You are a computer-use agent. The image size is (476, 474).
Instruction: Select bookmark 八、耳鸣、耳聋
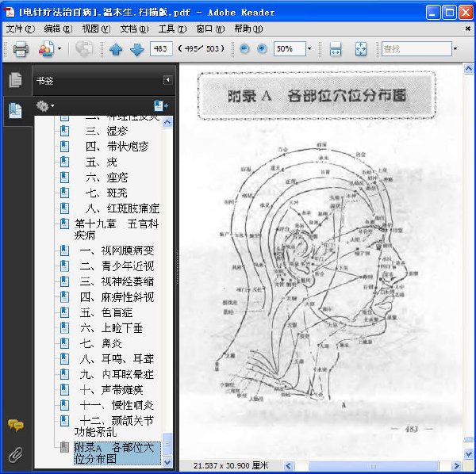click(x=117, y=359)
